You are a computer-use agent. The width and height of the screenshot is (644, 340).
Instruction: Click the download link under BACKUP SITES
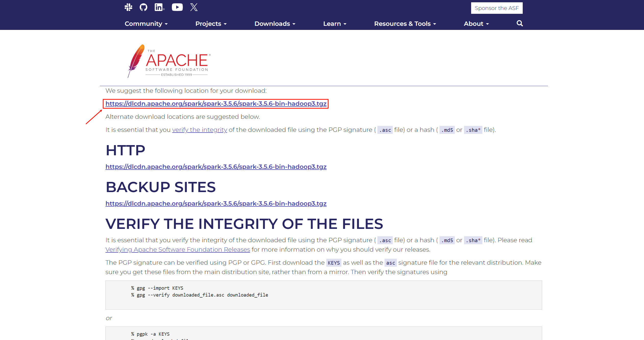click(x=216, y=204)
